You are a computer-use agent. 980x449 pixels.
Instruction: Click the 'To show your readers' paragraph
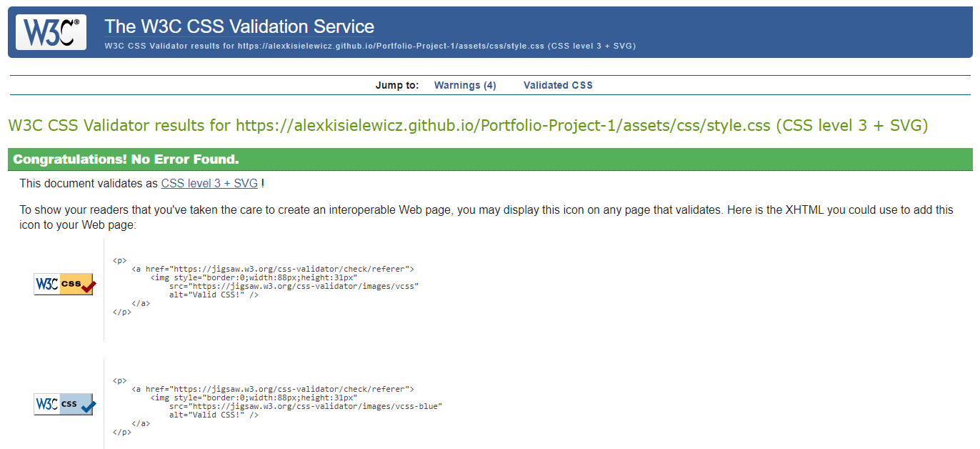tap(486, 217)
